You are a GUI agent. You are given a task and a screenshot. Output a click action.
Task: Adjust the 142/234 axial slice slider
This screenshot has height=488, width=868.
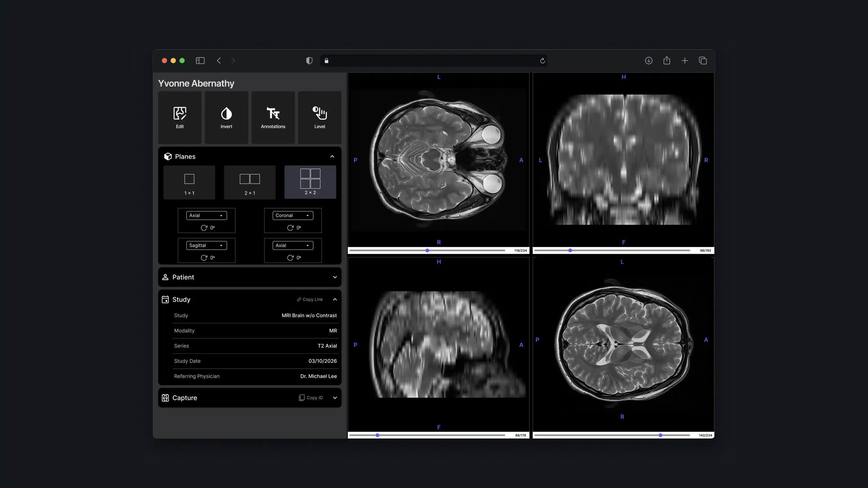612,435
